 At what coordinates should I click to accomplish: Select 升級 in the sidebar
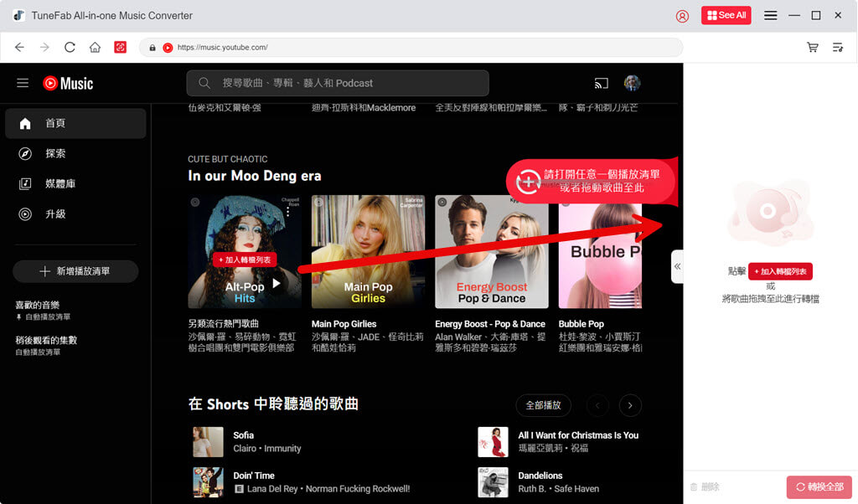click(75, 214)
